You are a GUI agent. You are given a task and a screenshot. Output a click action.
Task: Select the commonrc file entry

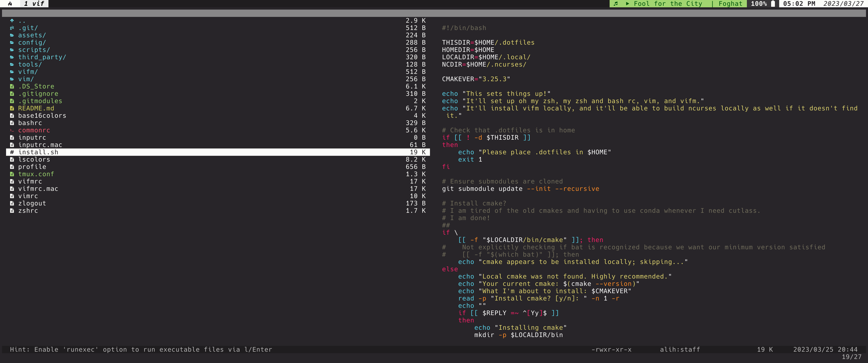[34, 130]
